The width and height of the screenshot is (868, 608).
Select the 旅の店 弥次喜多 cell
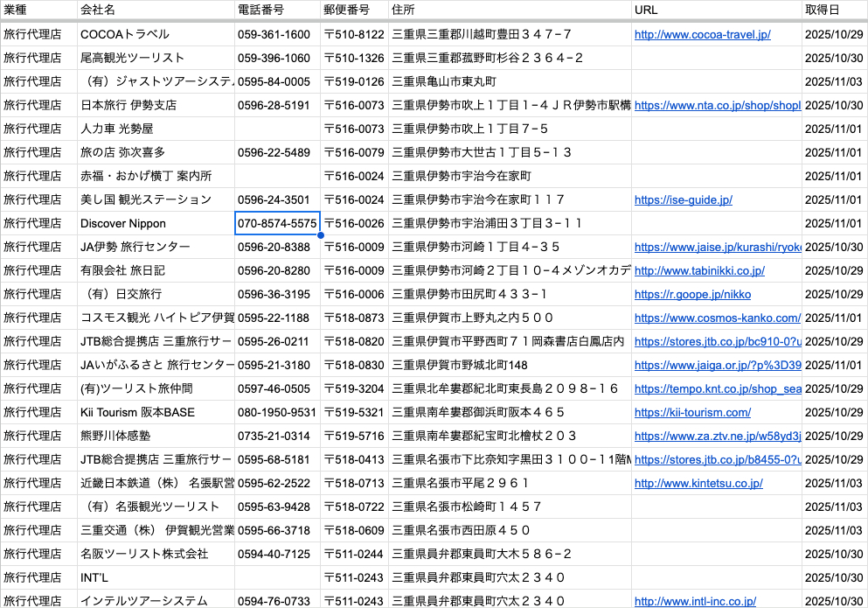(156, 152)
